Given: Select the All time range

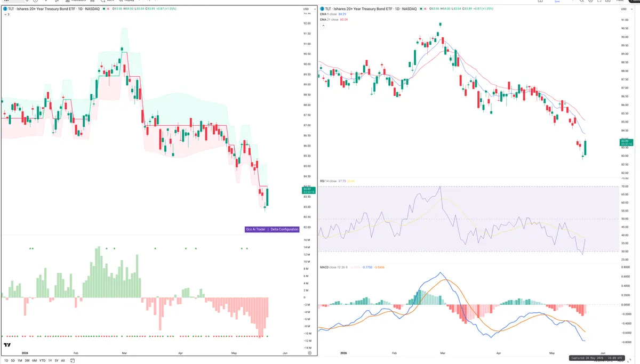Looking at the screenshot, I should 63,361.
